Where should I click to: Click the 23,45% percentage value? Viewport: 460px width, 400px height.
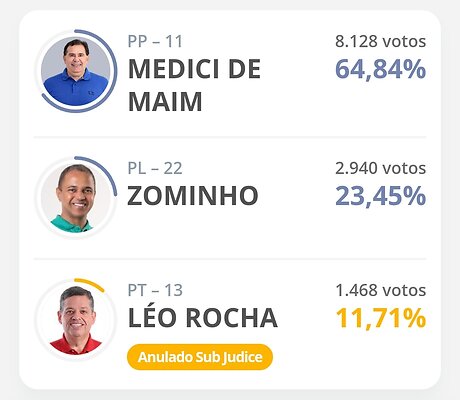(380, 196)
